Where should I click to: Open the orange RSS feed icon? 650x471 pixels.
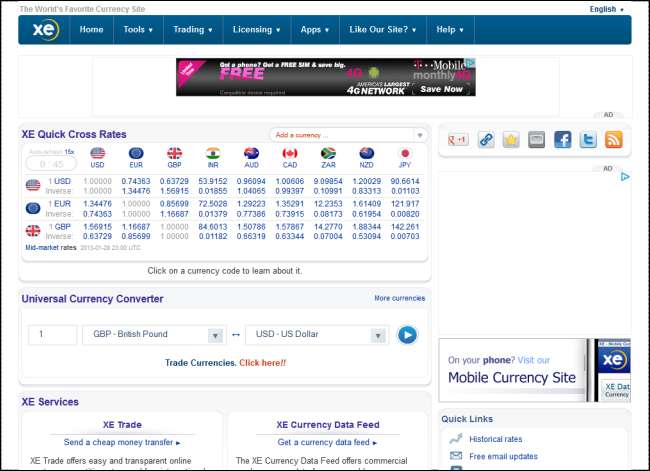pyautogui.click(x=614, y=140)
